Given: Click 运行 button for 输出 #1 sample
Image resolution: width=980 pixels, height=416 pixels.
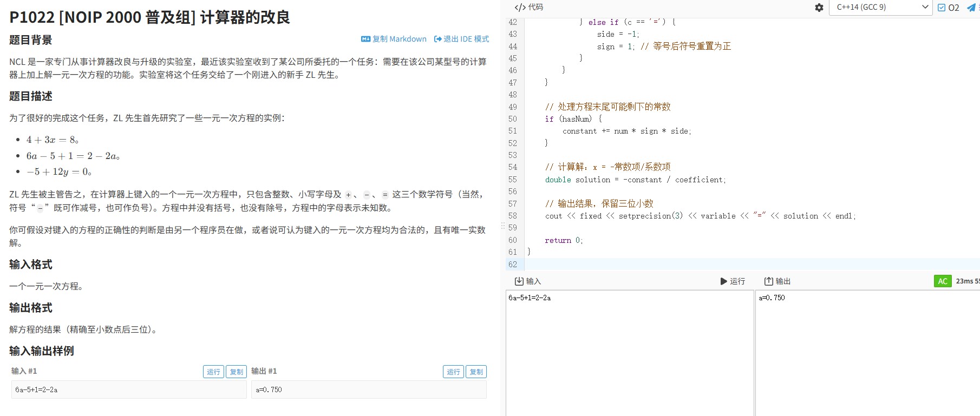Looking at the screenshot, I should point(453,372).
